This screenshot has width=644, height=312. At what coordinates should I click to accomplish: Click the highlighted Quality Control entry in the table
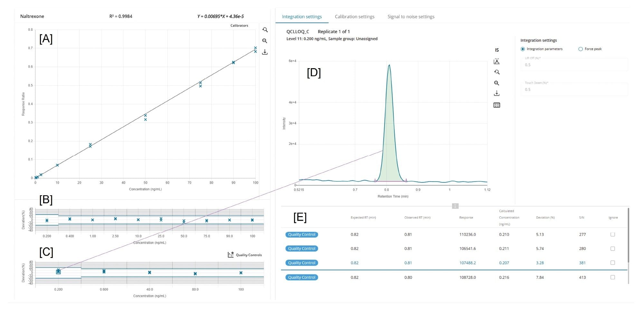(301, 263)
